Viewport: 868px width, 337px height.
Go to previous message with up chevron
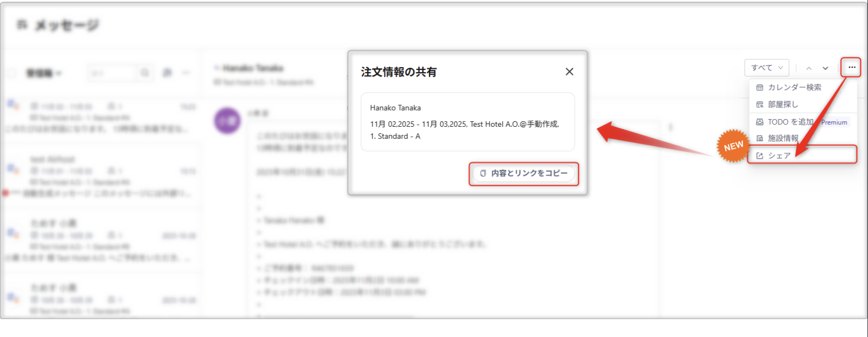click(808, 68)
